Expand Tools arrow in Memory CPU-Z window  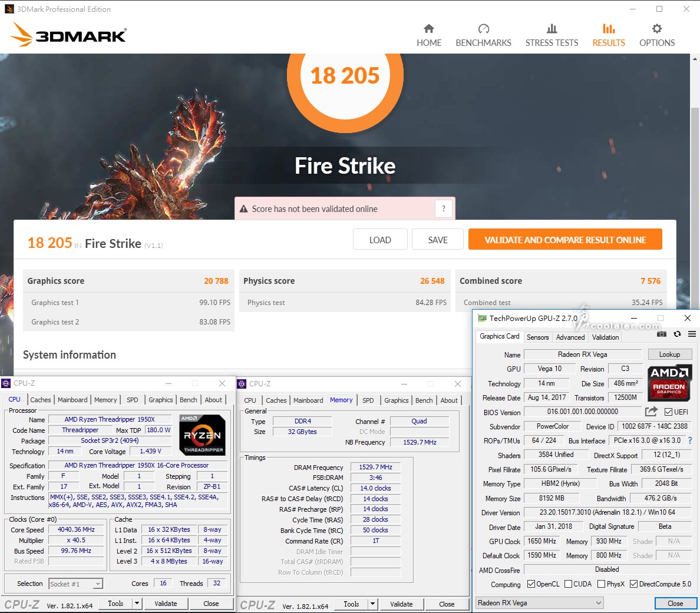(372, 604)
